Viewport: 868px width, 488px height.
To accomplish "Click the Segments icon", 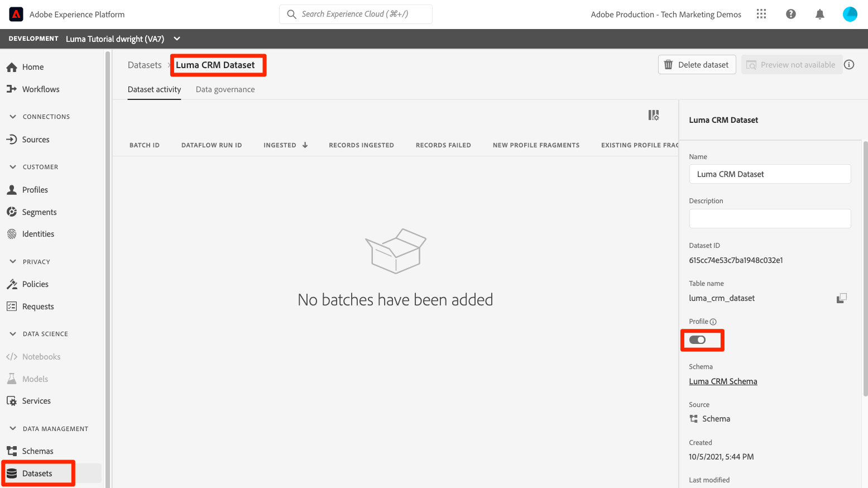I will pos(12,212).
